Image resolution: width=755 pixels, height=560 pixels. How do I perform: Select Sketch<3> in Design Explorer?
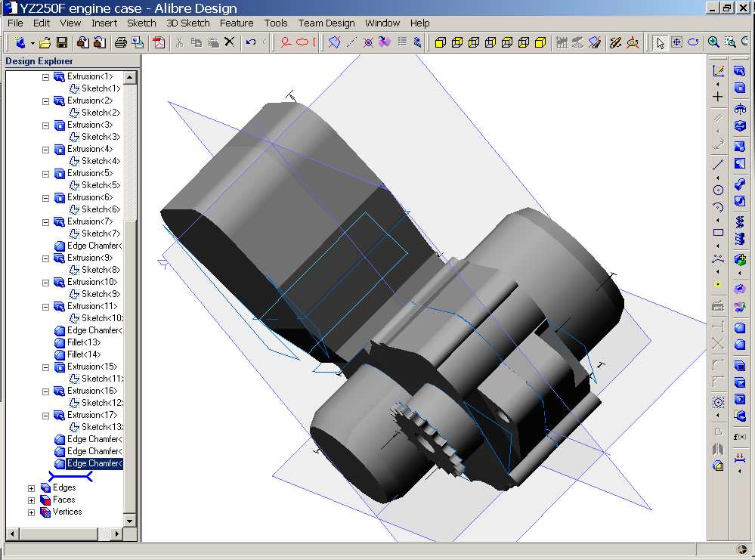pyautogui.click(x=101, y=137)
